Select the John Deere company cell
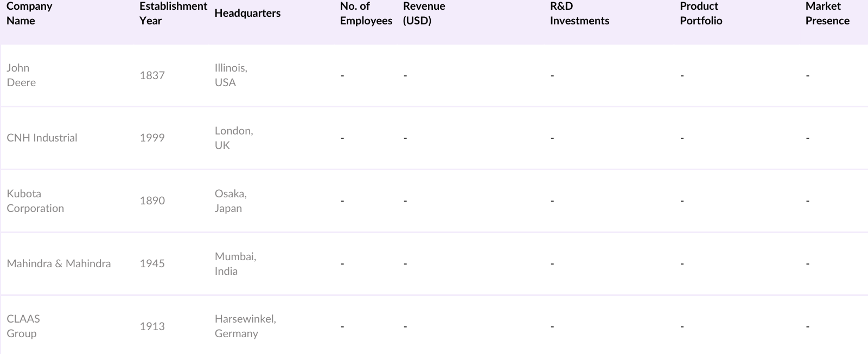Viewport: 868px width, 354px height. click(21, 75)
